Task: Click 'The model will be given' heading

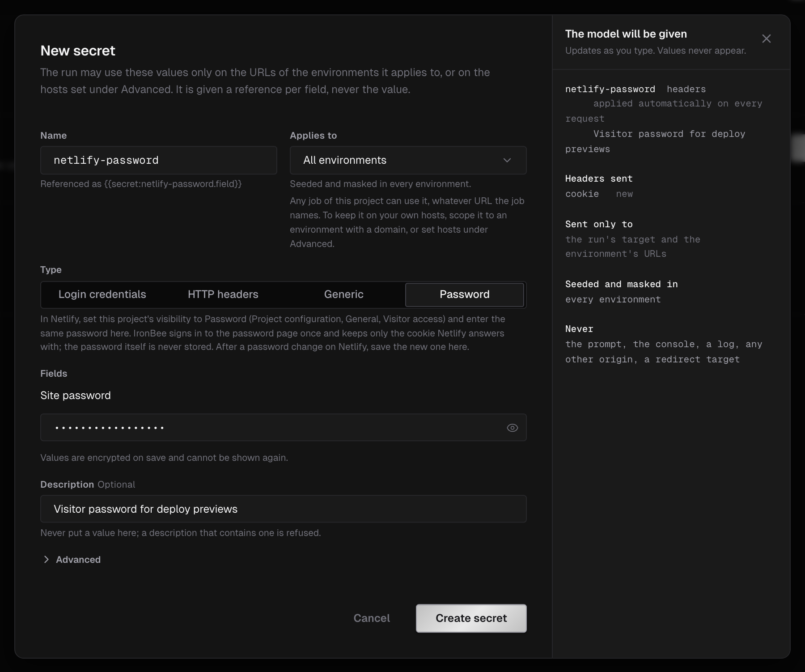Action: pyautogui.click(x=626, y=34)
